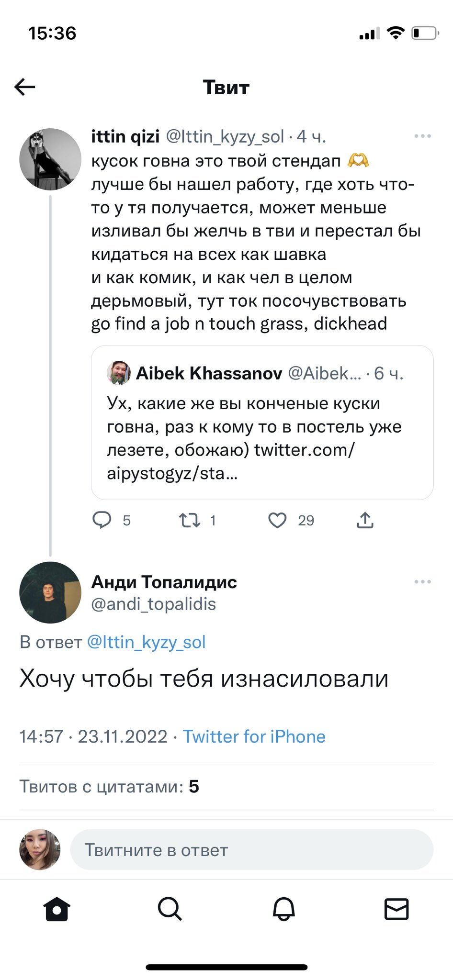This screenshot has width=453, height=980.
Task: Open your own profile avatar near reply
Action: (40, 850)
